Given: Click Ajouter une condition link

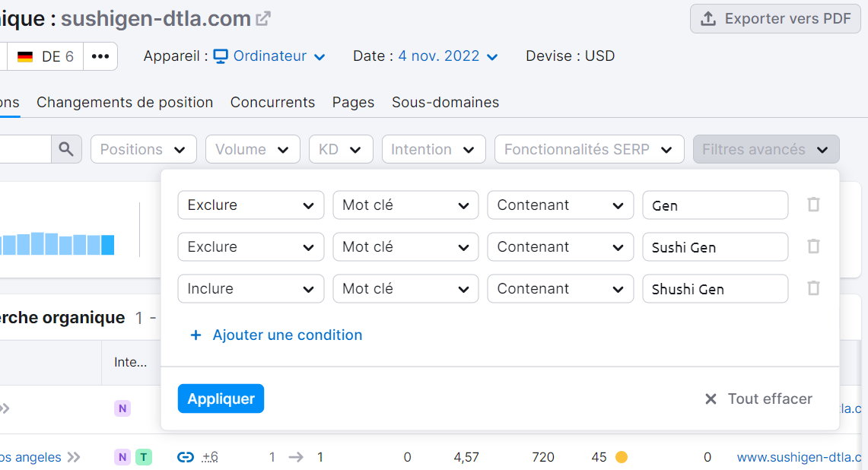Looking at the screenshot, I should point(276,335).
